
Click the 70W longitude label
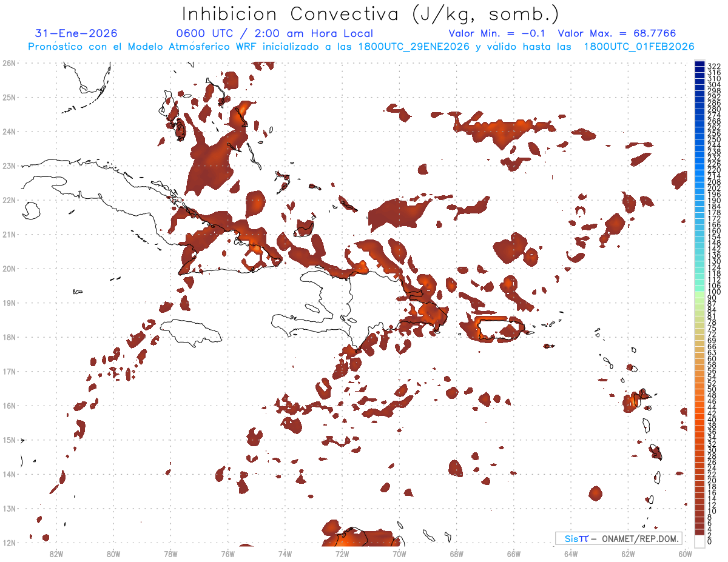point(399,554)
